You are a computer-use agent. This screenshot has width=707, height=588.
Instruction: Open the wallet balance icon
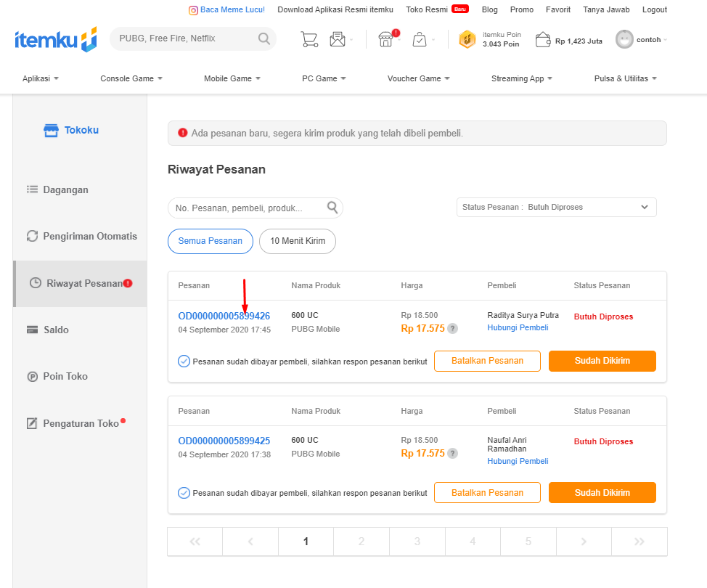tap(543, 40)
